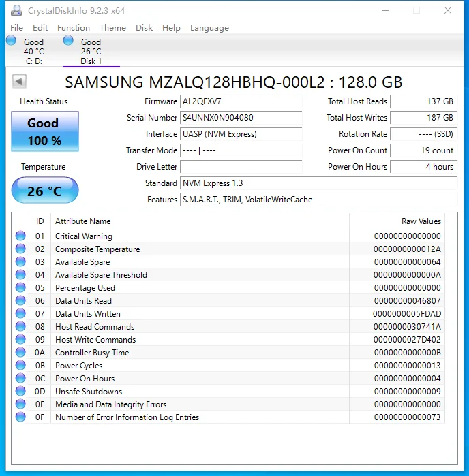Click the blue status orb for C: D: disk

coord(11,41)
